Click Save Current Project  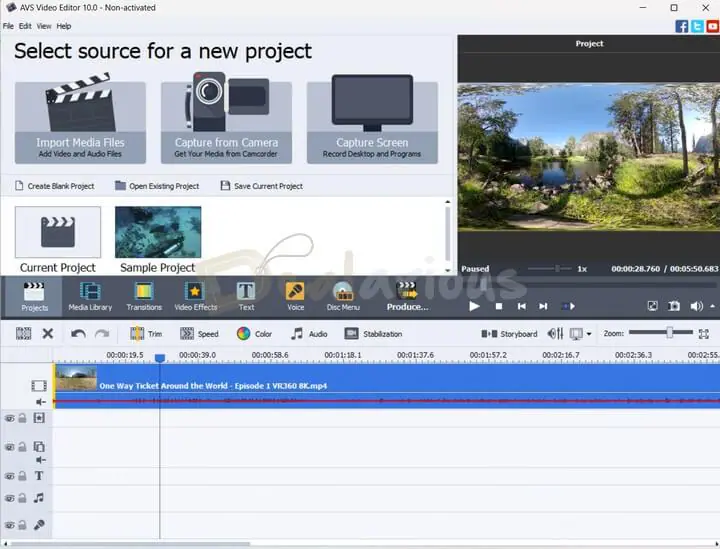tap(262, 186)
